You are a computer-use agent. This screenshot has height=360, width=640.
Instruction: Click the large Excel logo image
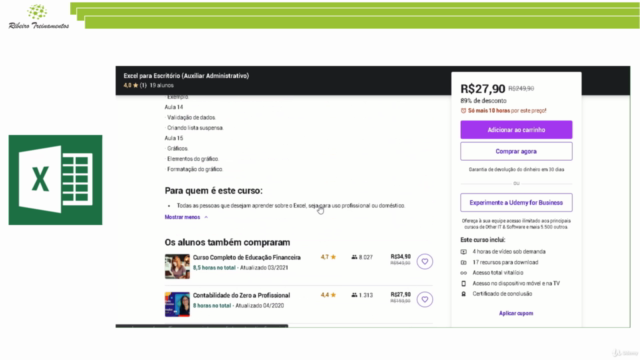[56, 180]
